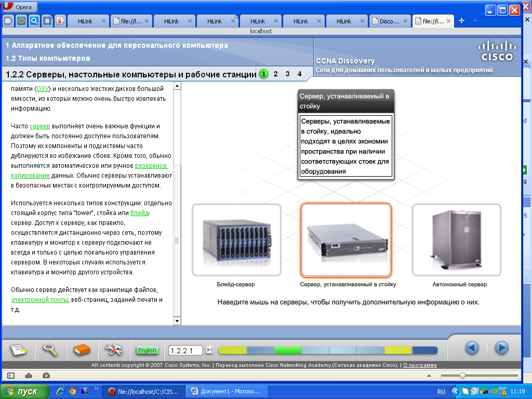532x399 pixels.
Task: Toggle the Opera panel button in status bar
Action: pos(11,376)
